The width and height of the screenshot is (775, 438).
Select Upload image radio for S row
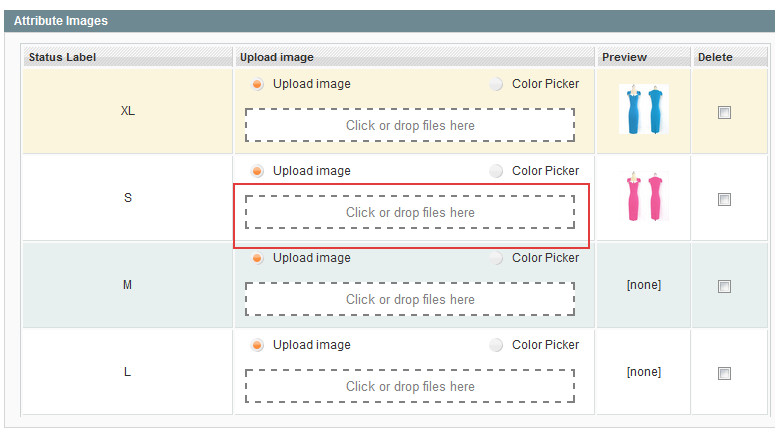pos(257,171)
